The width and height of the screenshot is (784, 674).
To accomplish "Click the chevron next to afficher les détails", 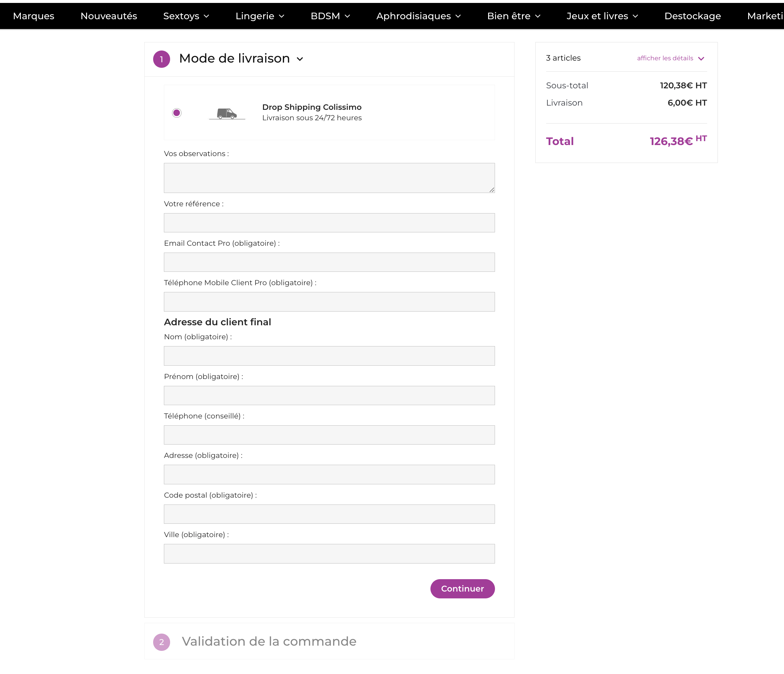I will (701, 59).
